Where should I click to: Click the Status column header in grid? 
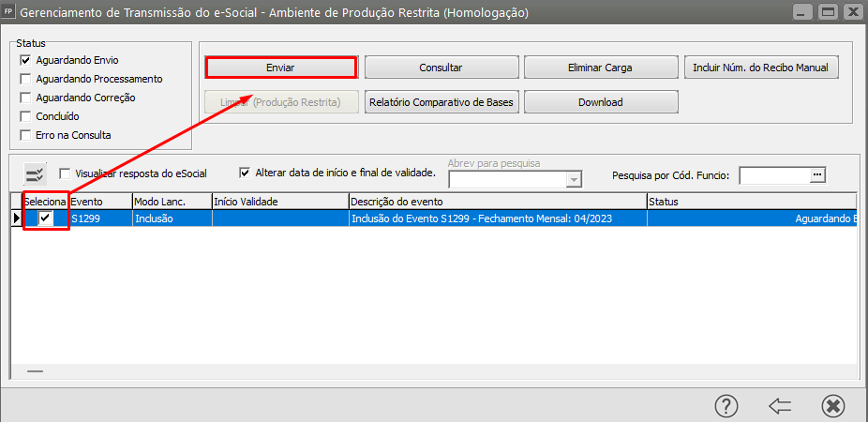tap(752, 202)
